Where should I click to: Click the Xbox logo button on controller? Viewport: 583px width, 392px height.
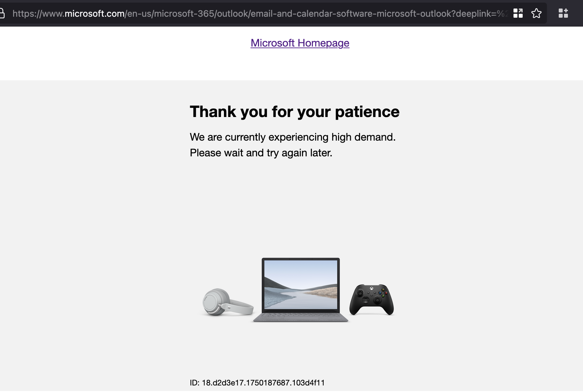tap(372, 288)
